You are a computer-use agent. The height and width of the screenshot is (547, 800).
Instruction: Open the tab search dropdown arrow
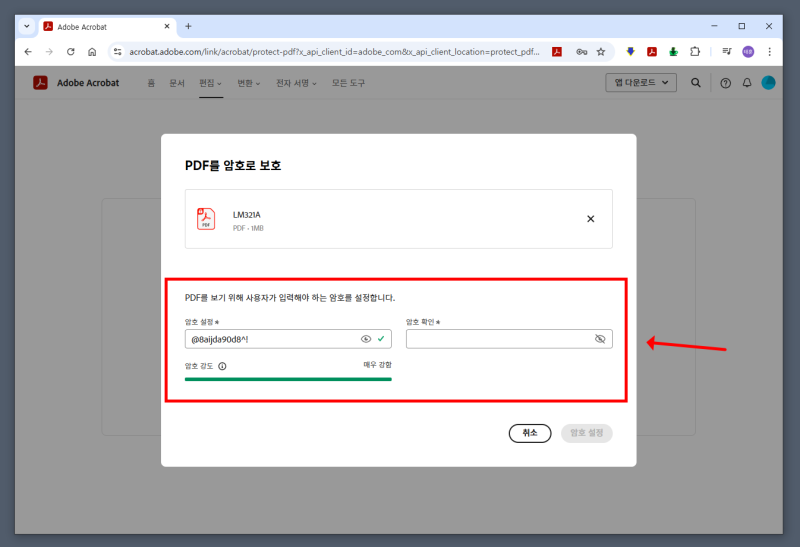tap(27, 26)
